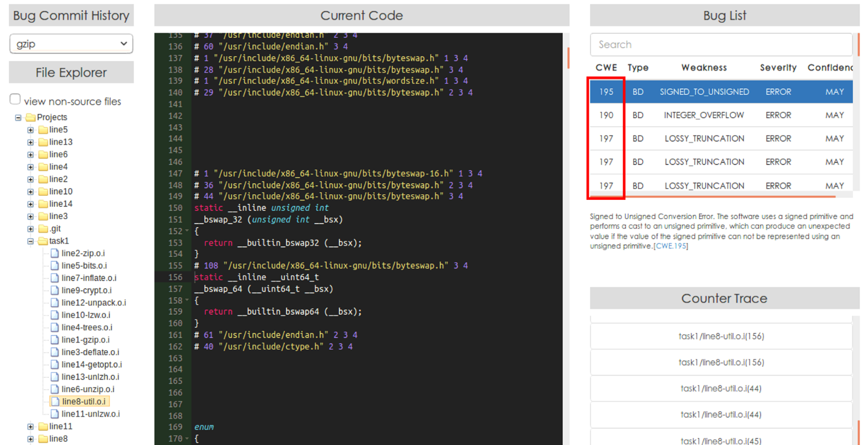Click the line8-util.o.i file icon
Image resolution: width=868 pixels, height=445 pixels.
55,401
